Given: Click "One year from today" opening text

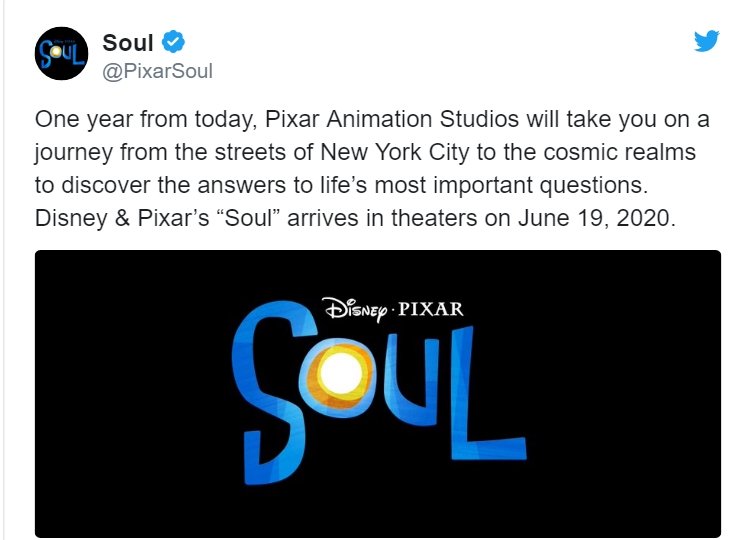Looking at the screenshot, I should (128, 121).
